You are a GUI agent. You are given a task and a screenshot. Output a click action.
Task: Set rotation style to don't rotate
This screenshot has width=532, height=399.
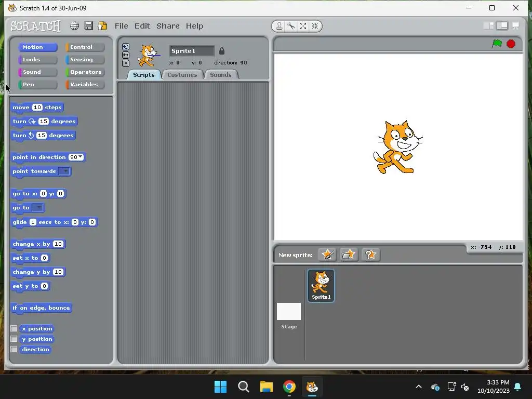click(x=126, y=63)
